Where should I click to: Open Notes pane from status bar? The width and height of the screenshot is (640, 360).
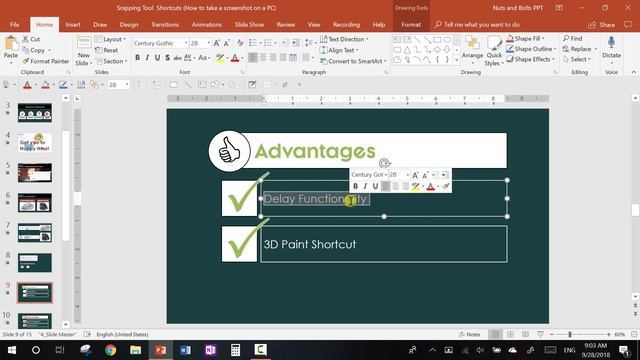(470, 334)
